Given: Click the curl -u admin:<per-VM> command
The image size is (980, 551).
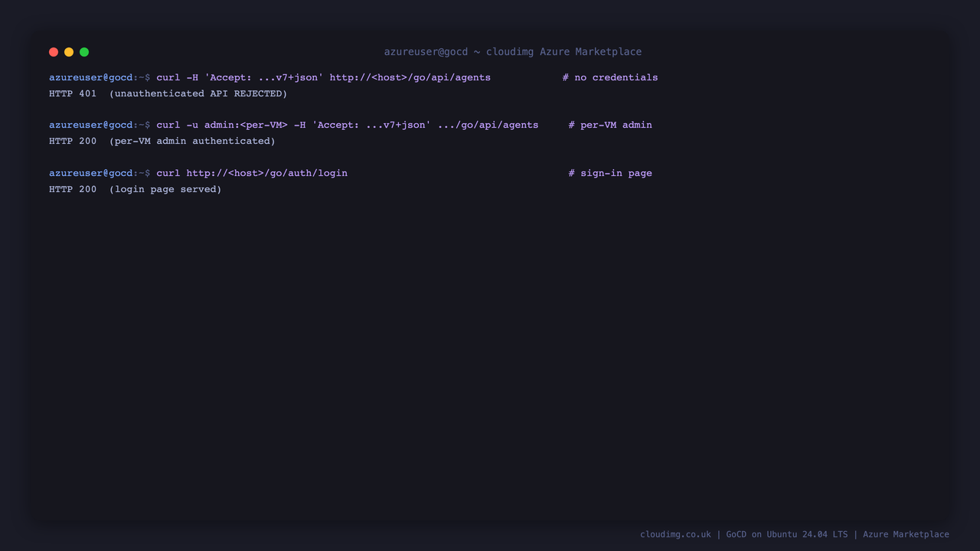Looking at the screenshot, I should pyautogui.click(x=348, y=125).
